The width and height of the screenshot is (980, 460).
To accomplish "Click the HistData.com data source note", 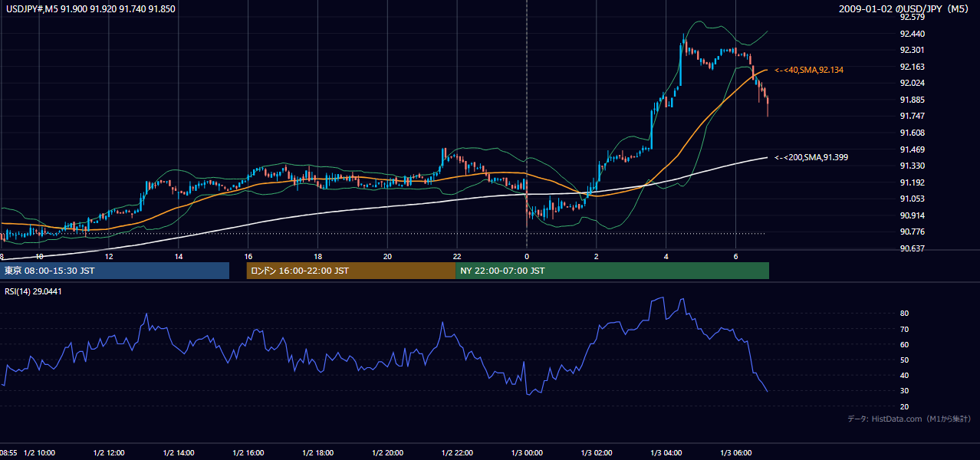I will 909,419.
